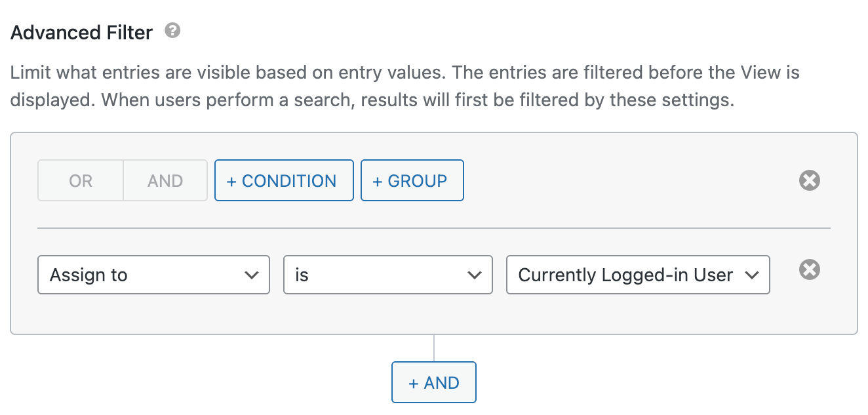Click + GROUP to add a filter group

[x=412, y=180]
